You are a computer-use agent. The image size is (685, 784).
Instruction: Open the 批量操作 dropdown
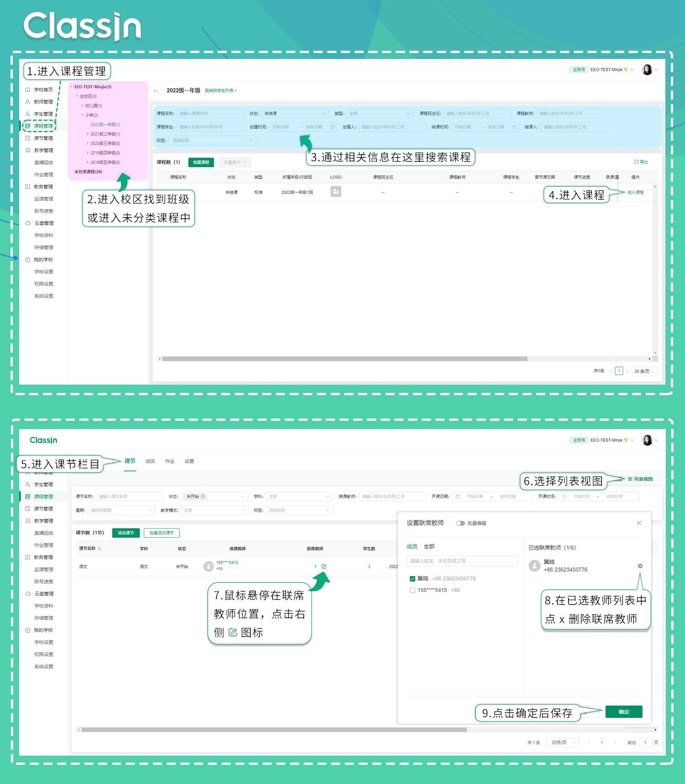pos(235,162)
